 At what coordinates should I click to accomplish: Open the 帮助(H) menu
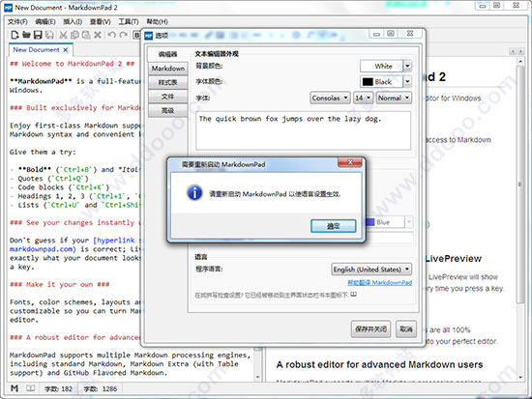click(x=157, y=21)
